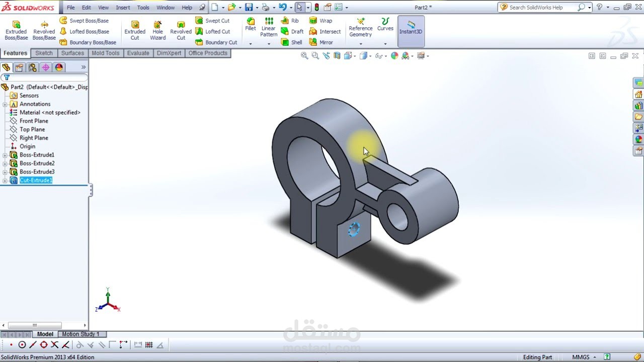Switch to the Evaluate tab
This screenshot has width=644, height=362.
138,53
